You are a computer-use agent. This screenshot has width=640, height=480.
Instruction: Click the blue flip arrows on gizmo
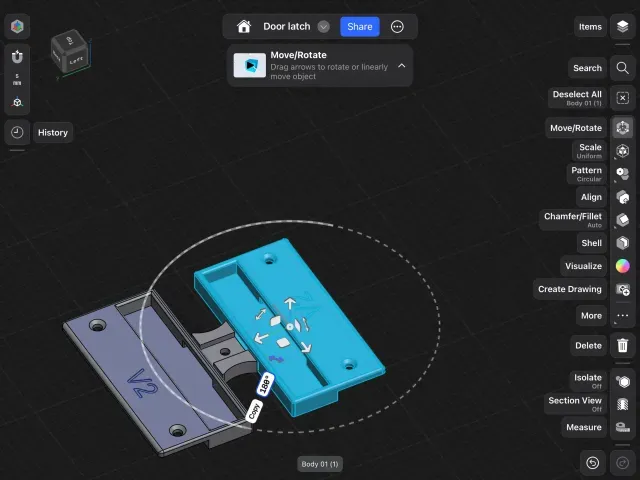click(x=276, y=359)
